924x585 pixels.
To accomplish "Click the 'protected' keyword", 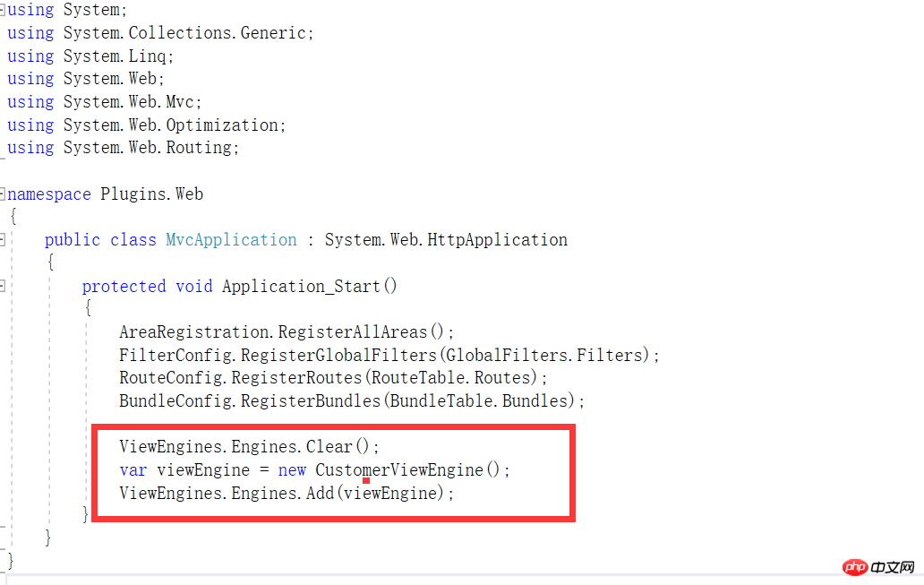I will (124, 287).
